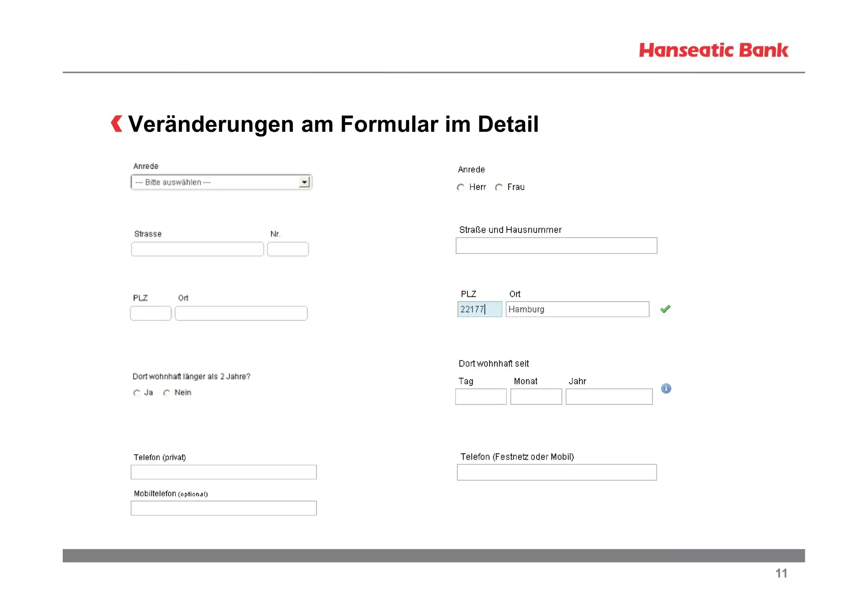Select the Frau radio button
This screenshot has height=614, width=868.
[x=499, y=187]
